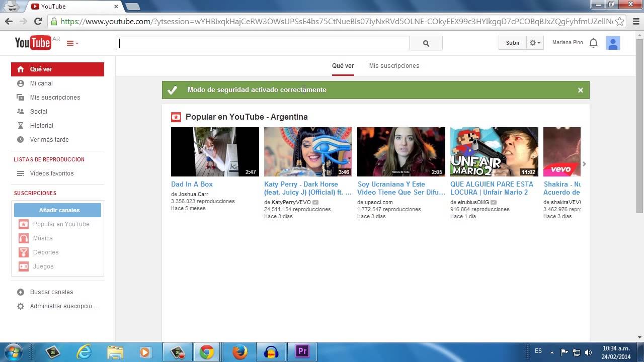Open the settings gear dropdown
Viewport: 644px width, 362px height.
(x=535, y=43)
